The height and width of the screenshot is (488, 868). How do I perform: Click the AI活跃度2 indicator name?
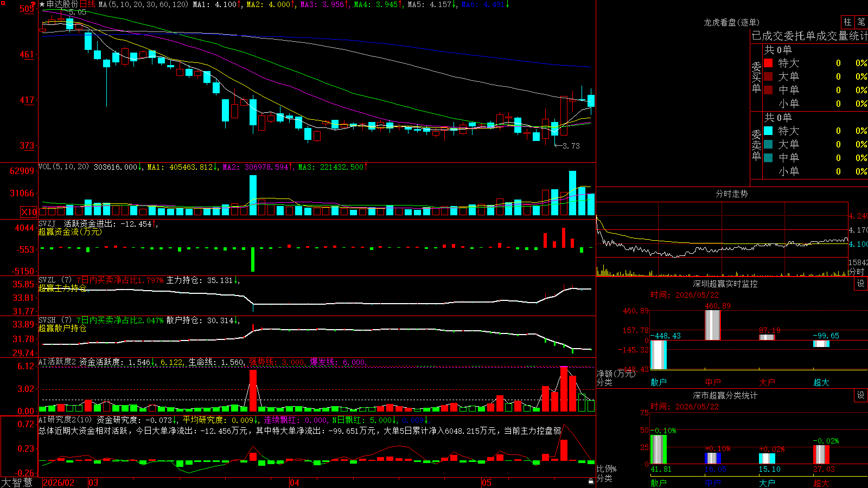coord(58,362)
